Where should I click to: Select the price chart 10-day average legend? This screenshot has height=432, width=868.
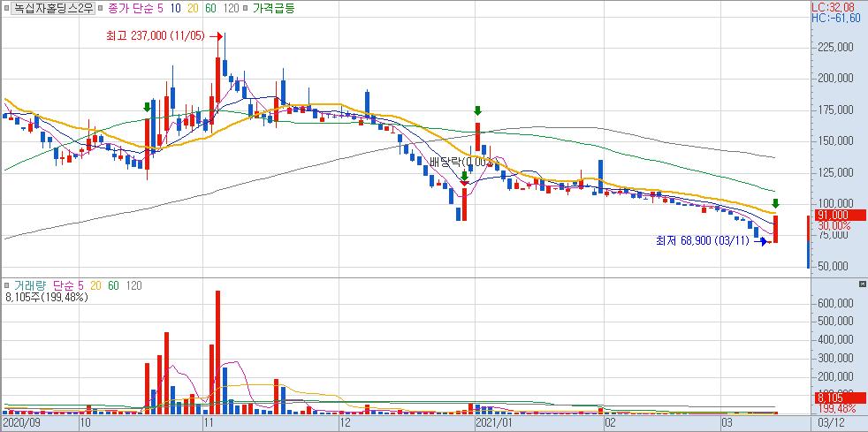tap(176, 8)
